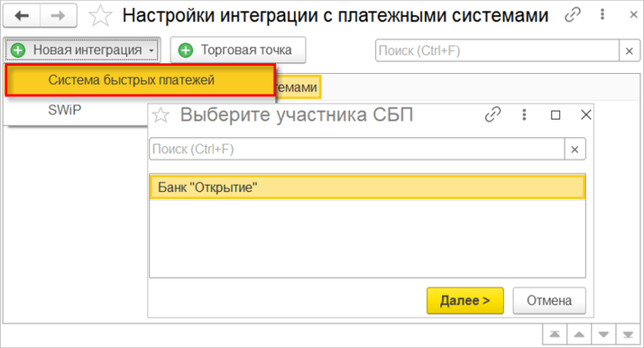The width and height of the screenshot is (644, 348).
Task: Jump to list start with first arrow
Action: pos(555,334)
